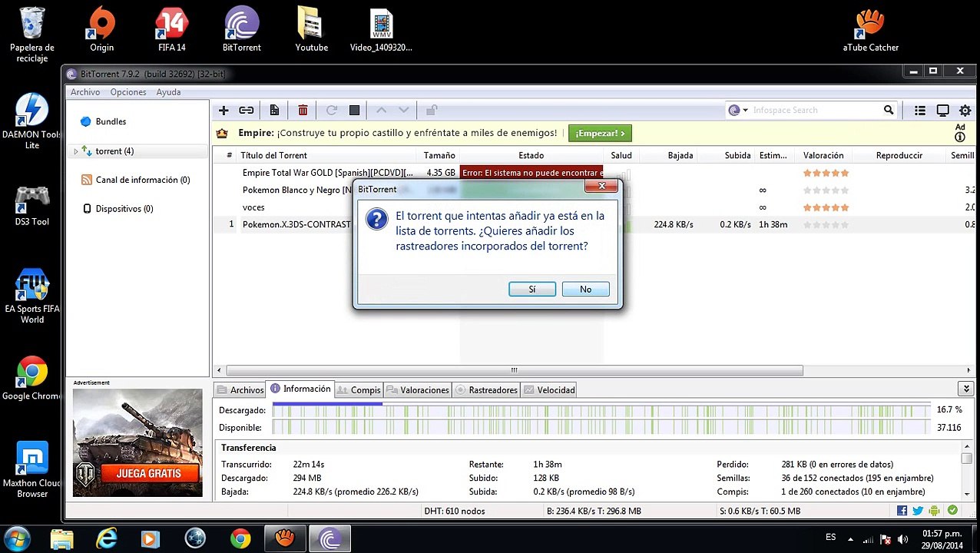
Task: Switch to the Archivos tab
Action: click(240, 390)
